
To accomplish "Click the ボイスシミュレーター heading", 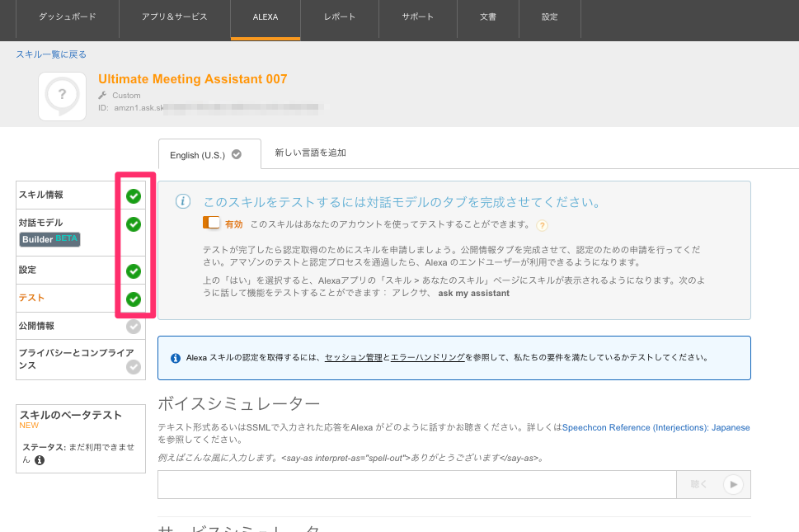I will (238, 403).
